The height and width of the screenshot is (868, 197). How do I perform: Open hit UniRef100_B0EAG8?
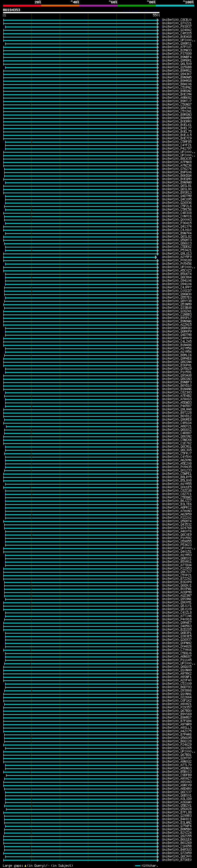177,37
